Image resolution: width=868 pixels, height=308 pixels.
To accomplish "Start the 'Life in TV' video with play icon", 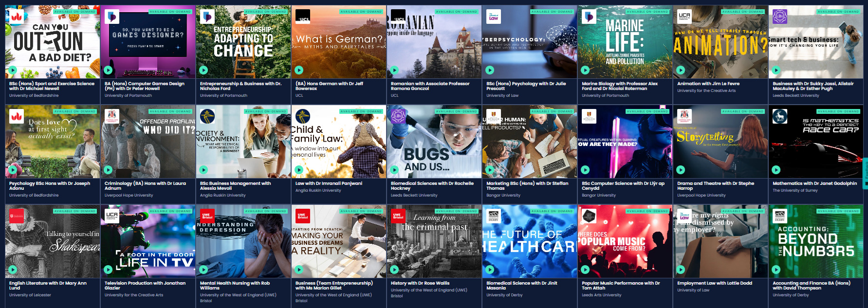I will pyautogui.click(x=108, y=269).
